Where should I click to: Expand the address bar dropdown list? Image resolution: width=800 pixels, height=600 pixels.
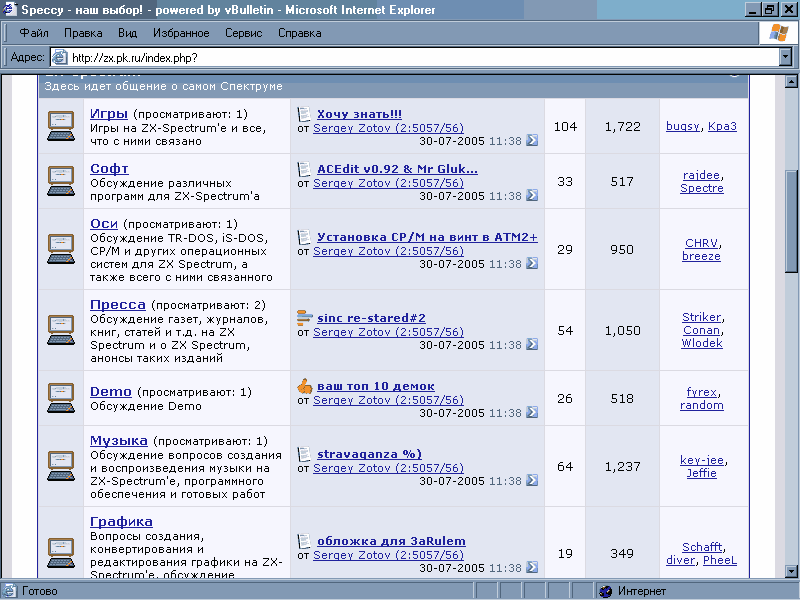785,58
